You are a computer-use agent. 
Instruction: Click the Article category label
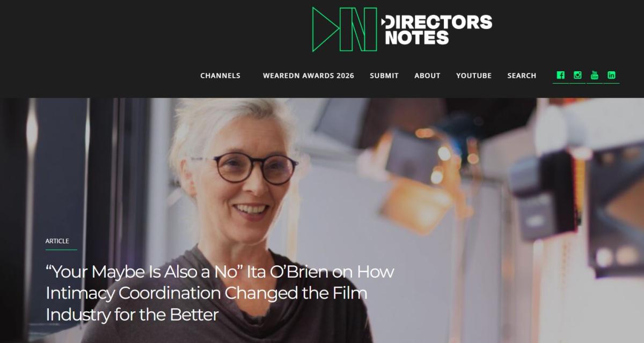57,241
